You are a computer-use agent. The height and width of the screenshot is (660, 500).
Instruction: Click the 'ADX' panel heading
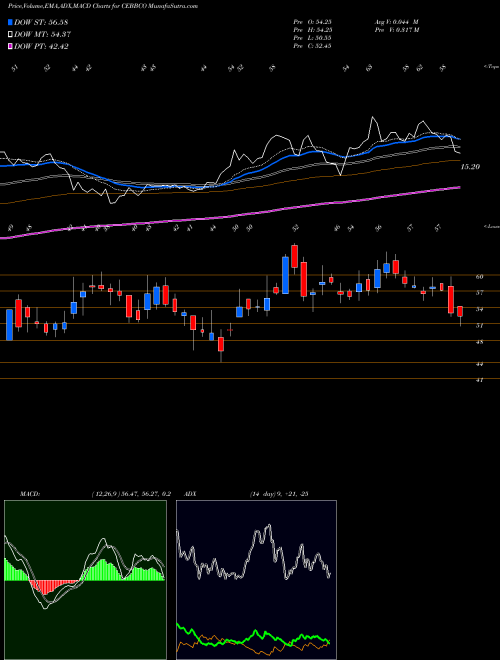(x=191, y=494)
